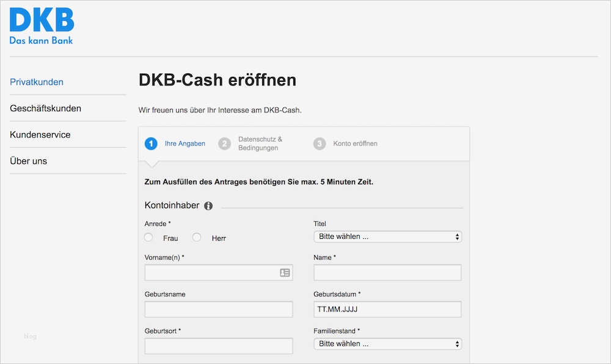Open the Kontoinhaber info tooltip

click(208, 206)
